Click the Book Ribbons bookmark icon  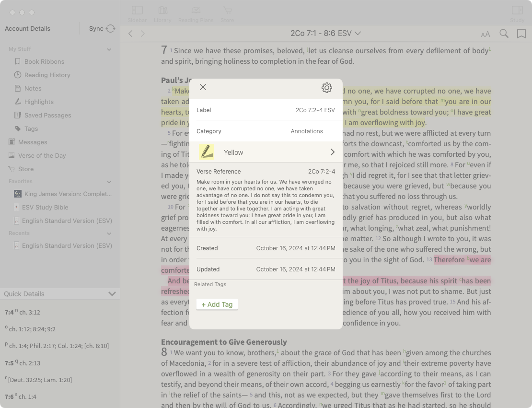pyautogui.click(x=18, y=61)
